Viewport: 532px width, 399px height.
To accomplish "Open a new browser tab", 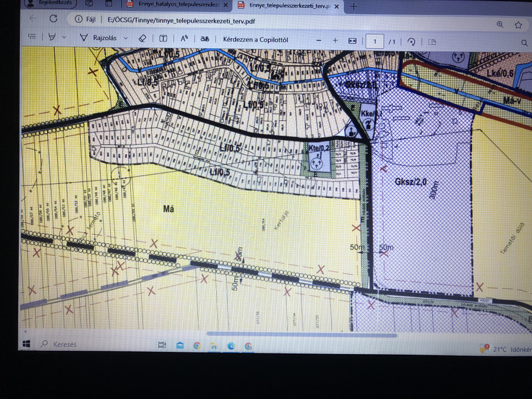I will point(354,7).
